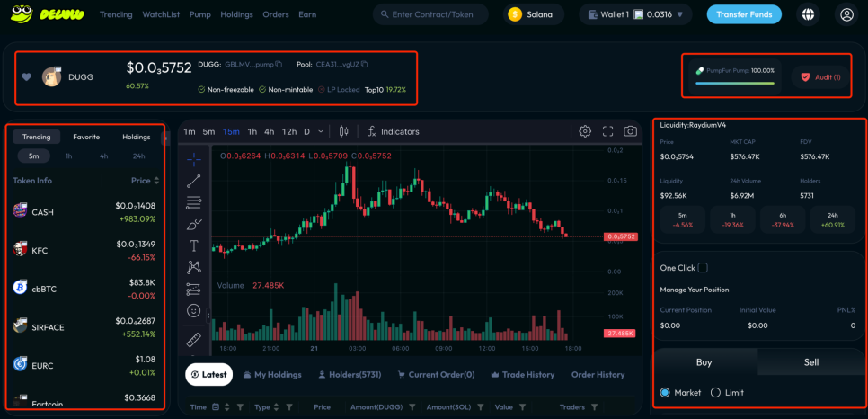Open the WatchList nav item

161,15
